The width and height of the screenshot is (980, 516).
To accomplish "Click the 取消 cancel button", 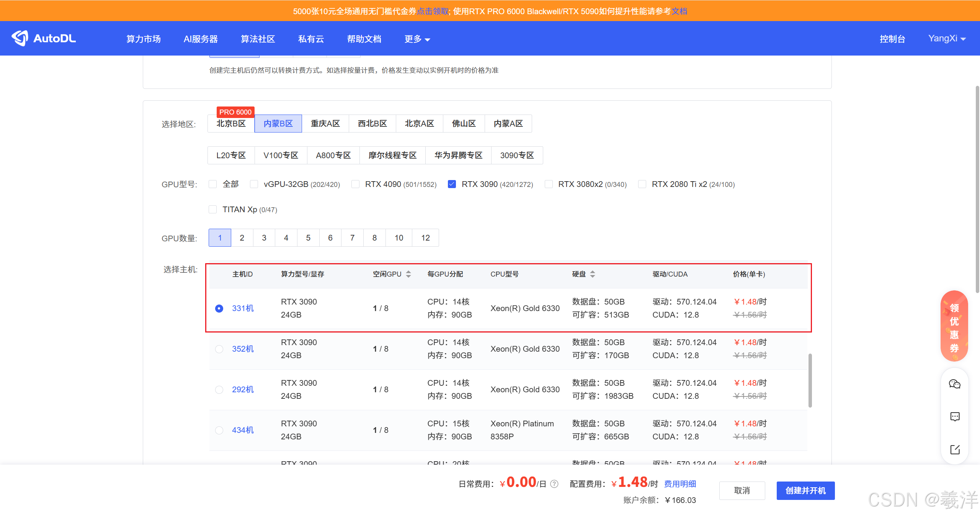I will [742, 491].
